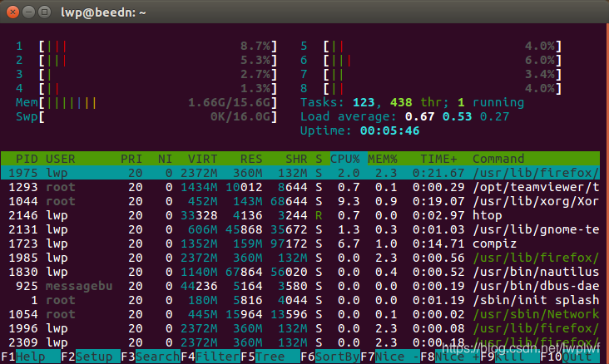Click the Uptime value 00:05:46
609x364 pixels.
tap(389, 130)
